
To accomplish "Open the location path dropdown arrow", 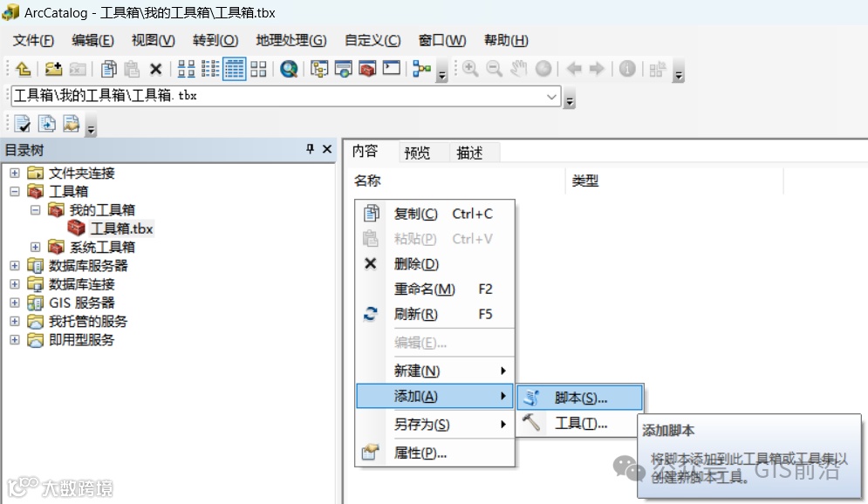I will [551, 96].
